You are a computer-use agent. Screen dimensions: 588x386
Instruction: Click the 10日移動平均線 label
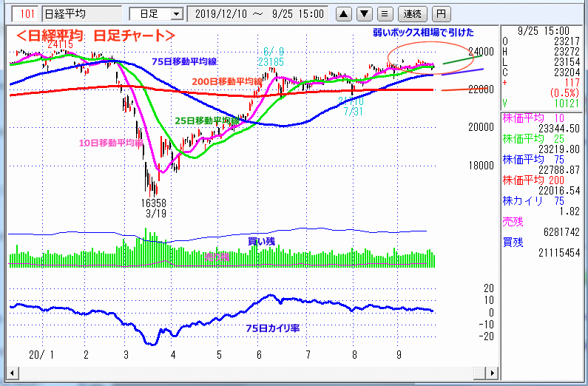pos(111,143)
